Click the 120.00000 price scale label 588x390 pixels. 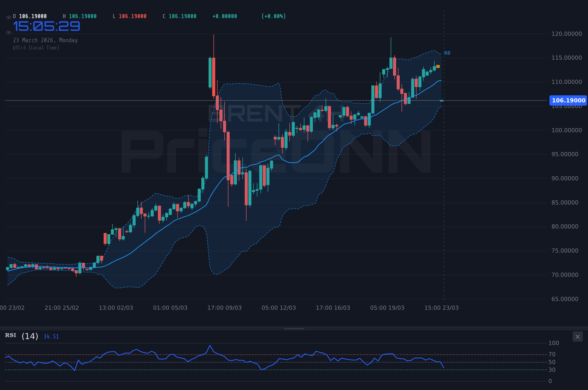point(566,34)
